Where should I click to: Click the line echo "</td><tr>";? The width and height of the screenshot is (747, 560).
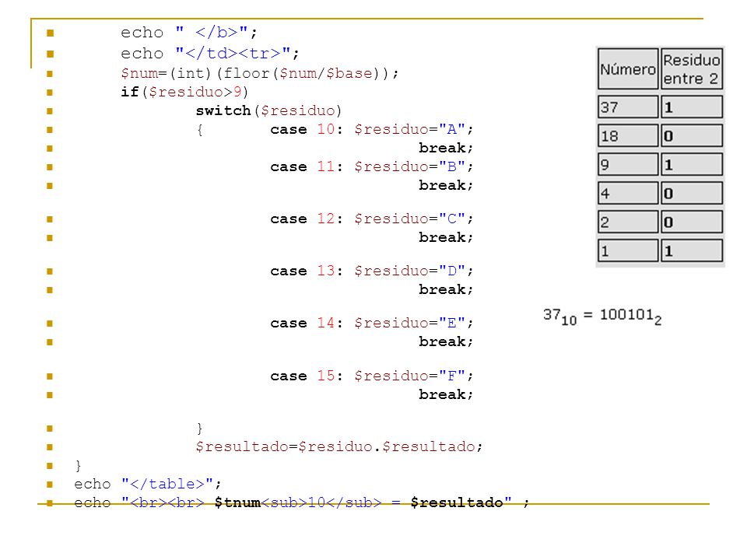click(209, 53)
